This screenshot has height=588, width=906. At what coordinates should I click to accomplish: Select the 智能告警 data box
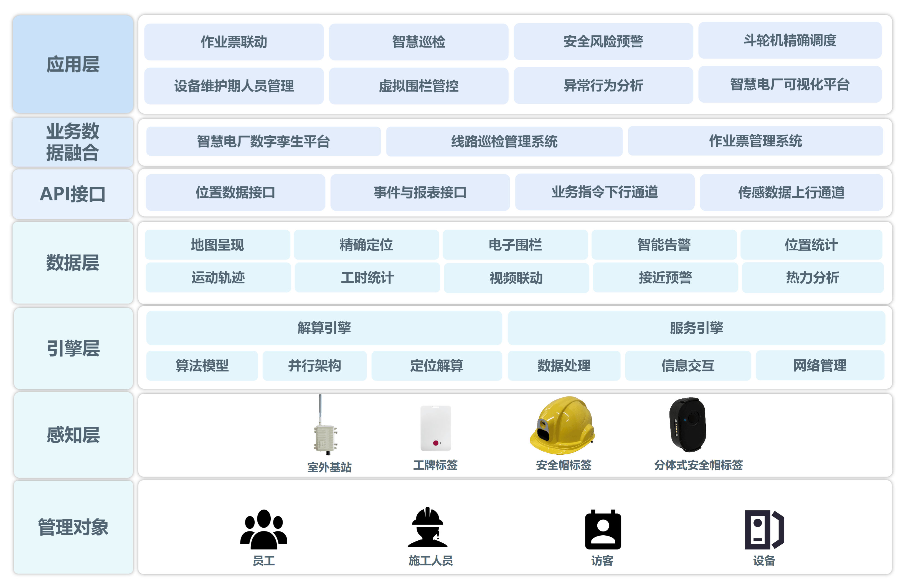coord(664,245)
